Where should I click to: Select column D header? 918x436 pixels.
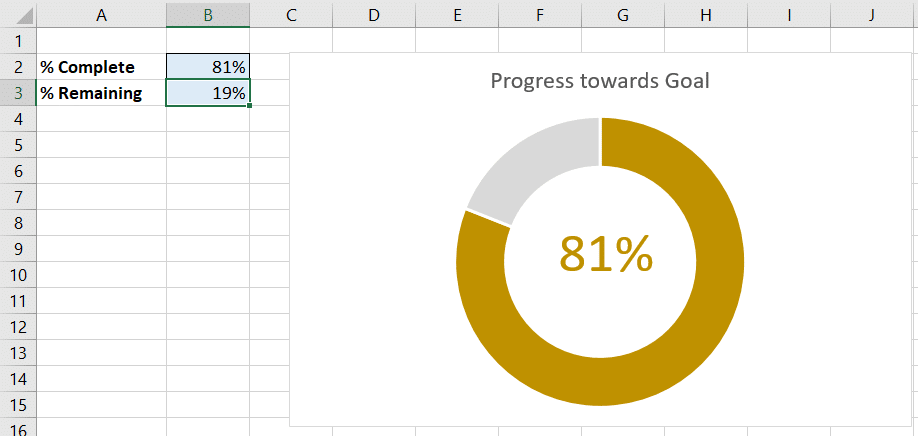[374, 14]
